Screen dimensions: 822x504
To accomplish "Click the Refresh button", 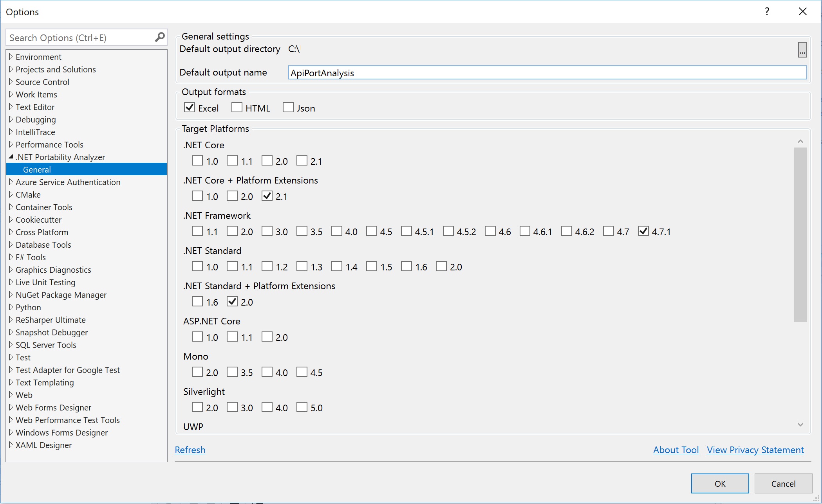I will pos(190,450).
